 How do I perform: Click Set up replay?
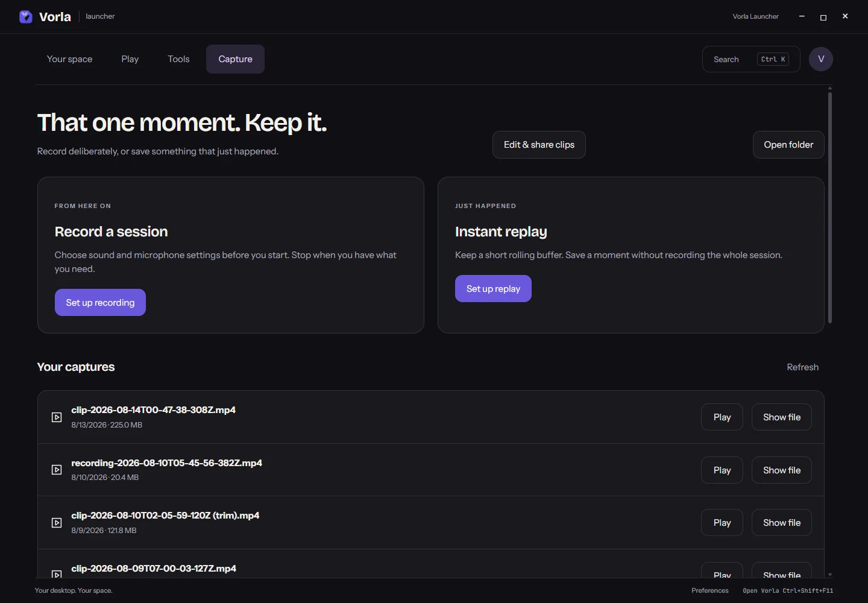[493, 289]
